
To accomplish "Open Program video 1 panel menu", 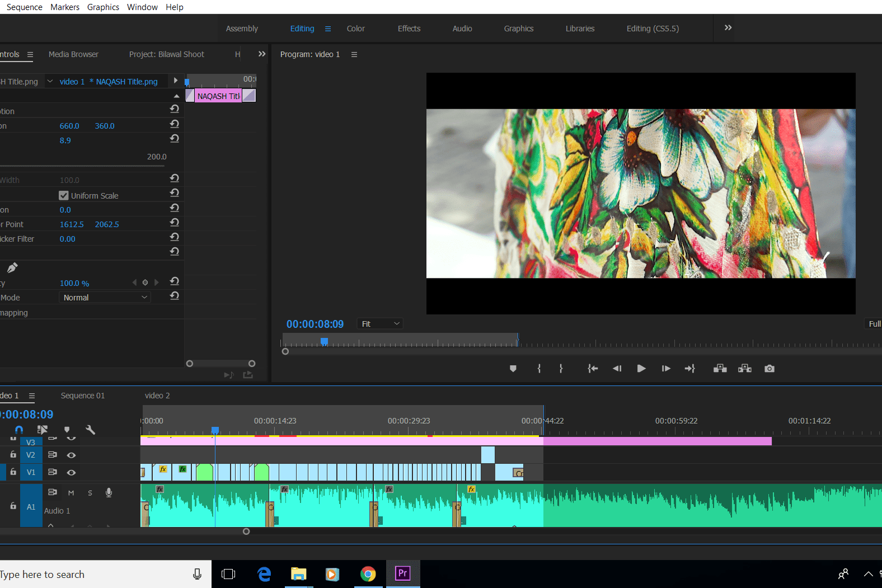I will pyautogui.click(x=354, y=54).
